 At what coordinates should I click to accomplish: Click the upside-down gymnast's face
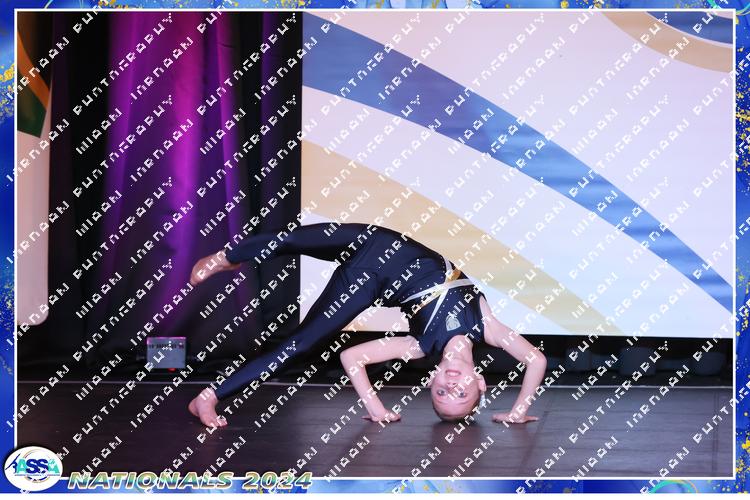(x=455, y=388)
